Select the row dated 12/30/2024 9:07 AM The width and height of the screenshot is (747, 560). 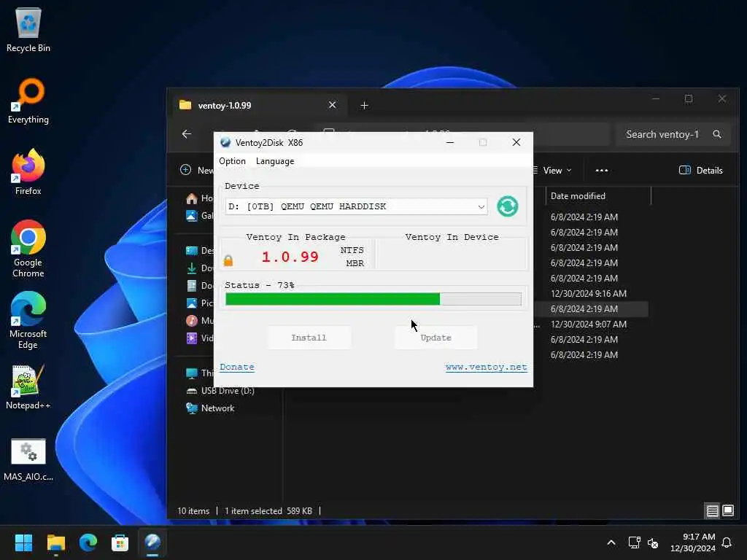pos(589,324)
